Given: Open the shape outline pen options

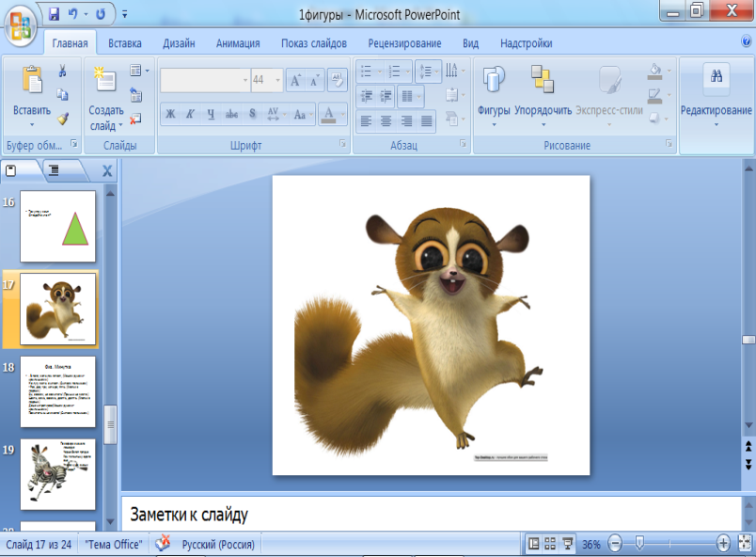Looking at the screenshot, I should click(x=657, y=95).
